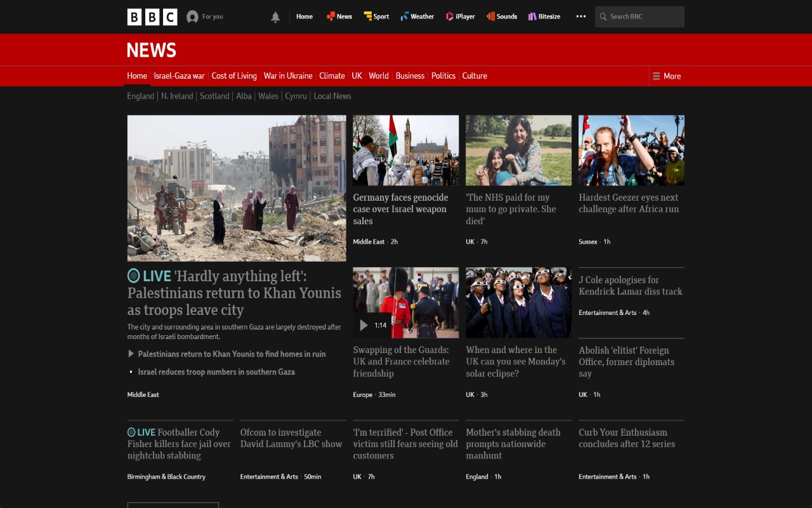The width and height of the screenshot is (812, 508).
Task: Open 'J Cole apologises' headline
Action: click(631, 286)
